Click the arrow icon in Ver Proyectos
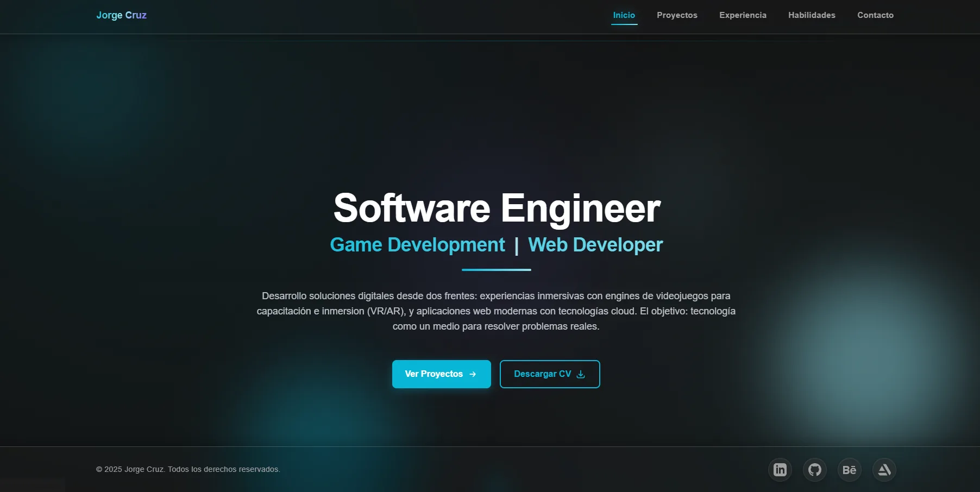 (x=473, y=374)
